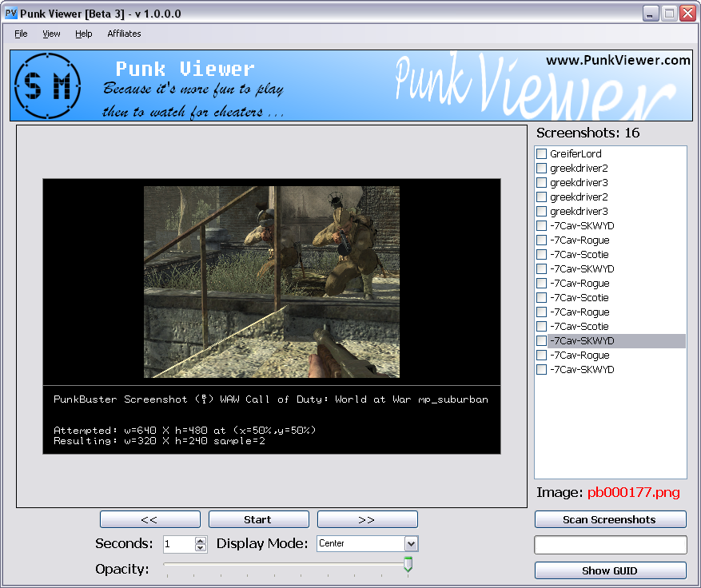Click the Scan Screenshots button
Viewport: 701px width, 588px height.
click(610, 519)
